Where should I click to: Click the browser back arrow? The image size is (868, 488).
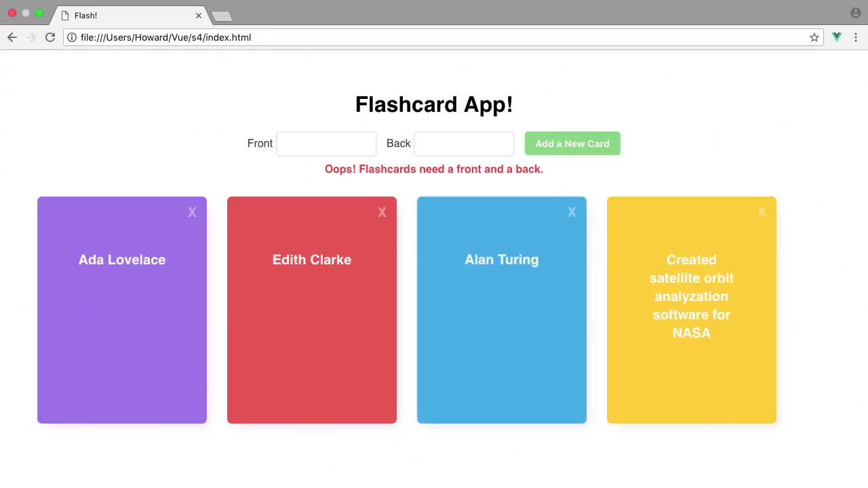point(12,37)
